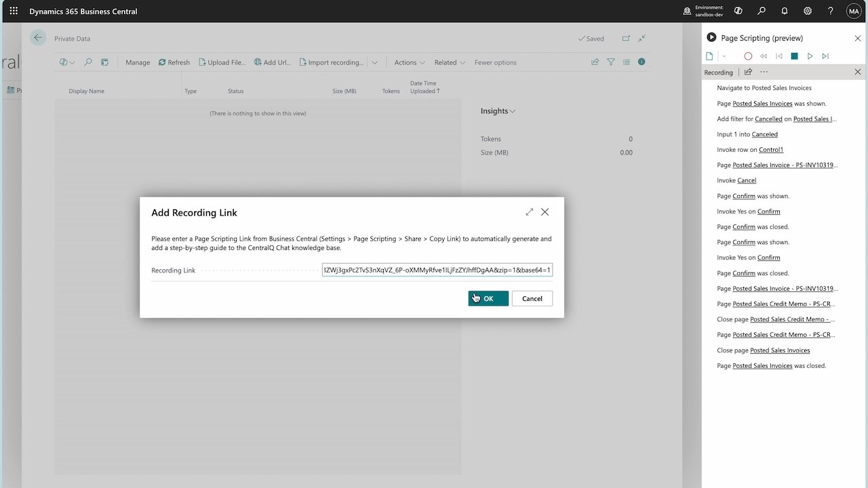868x488 pixels.
Task: Create new recording in Page Scripting
Action: click(709, 56)
